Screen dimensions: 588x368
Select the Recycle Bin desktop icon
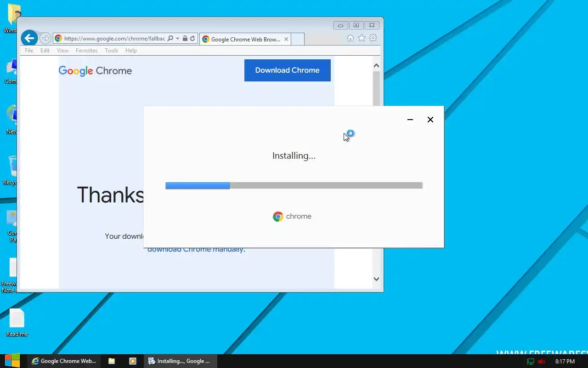(x=10, y=170)
